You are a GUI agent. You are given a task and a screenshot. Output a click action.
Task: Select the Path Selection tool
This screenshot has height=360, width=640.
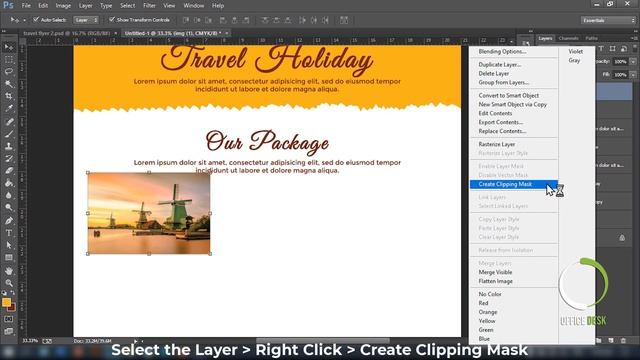coord(9,245)
